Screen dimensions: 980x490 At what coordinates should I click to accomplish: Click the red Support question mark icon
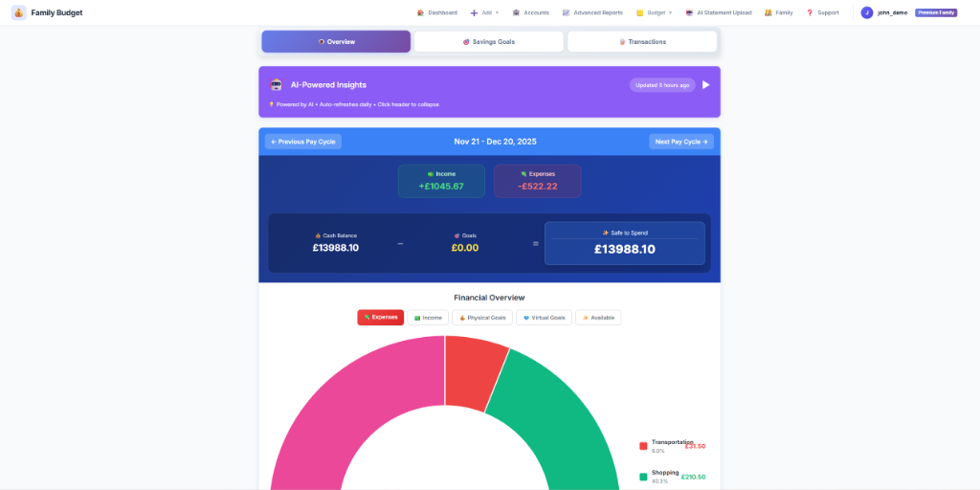pyautogui.click(x=810, y=12)
